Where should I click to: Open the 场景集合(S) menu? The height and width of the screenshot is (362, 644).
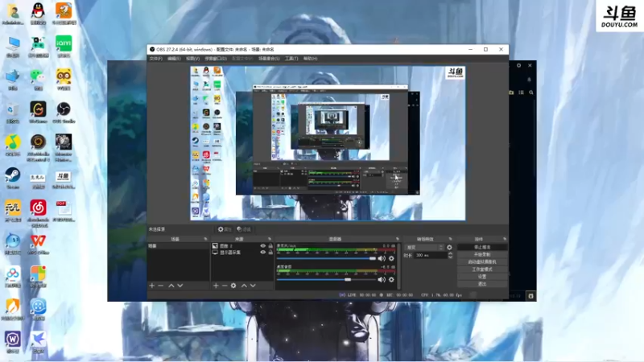tap(269, 59)
